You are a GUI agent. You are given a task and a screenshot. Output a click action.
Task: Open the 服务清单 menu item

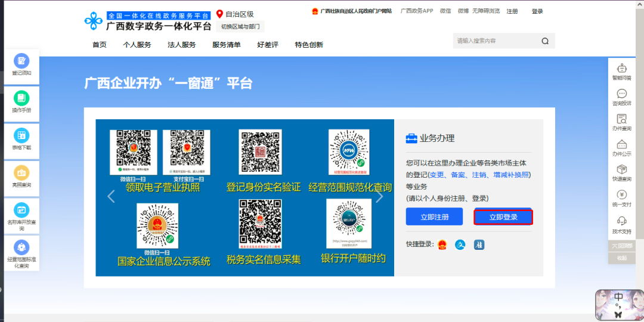227,45
